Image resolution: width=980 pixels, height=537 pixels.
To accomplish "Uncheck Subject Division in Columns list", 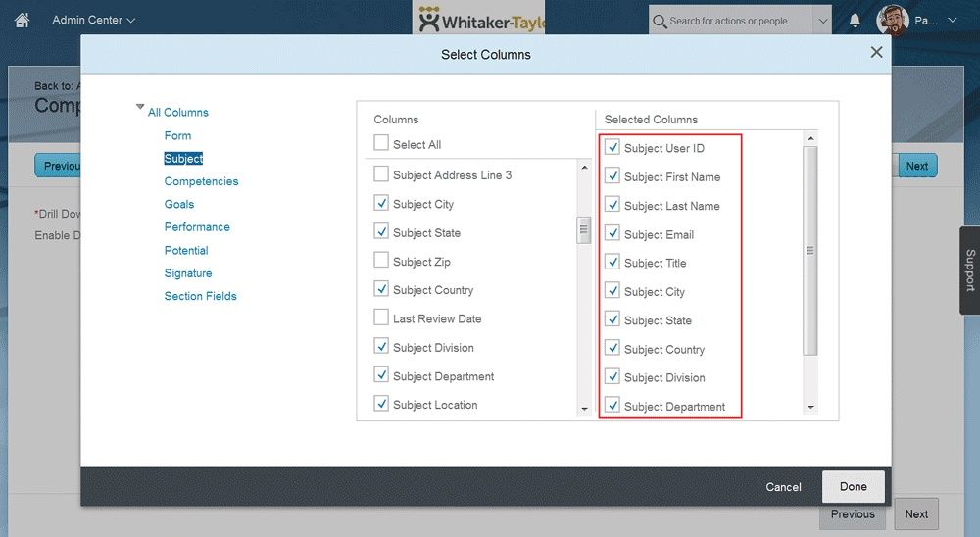I will coord(381,346).
